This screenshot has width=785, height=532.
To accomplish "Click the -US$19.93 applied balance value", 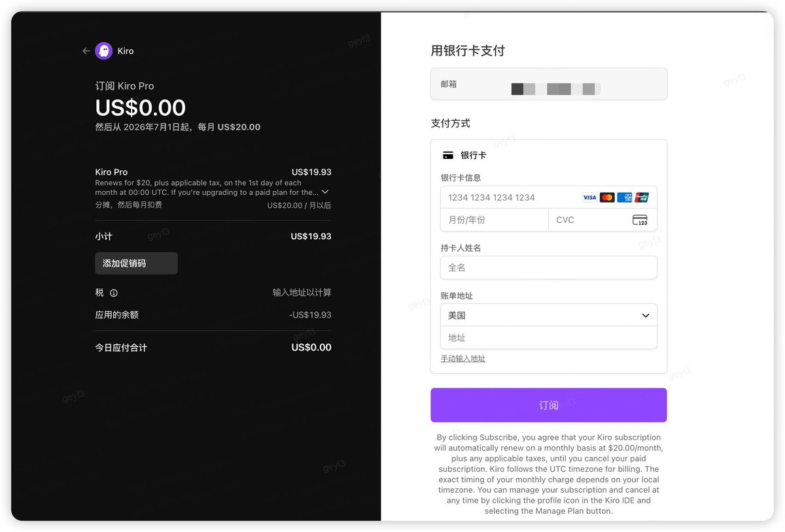I will click(310, 315).
